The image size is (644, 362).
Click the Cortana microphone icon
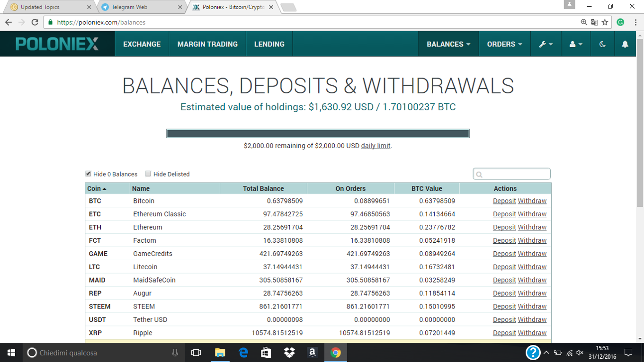coord(175,353)
